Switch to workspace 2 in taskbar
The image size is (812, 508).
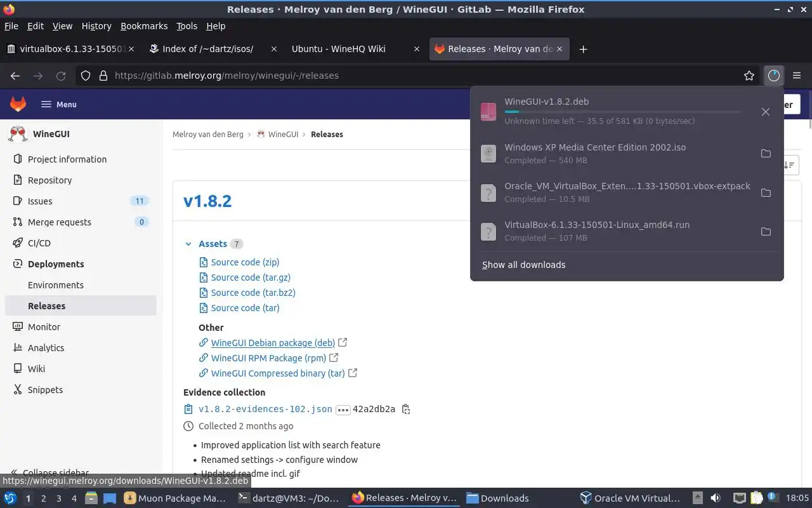[43, 498]
